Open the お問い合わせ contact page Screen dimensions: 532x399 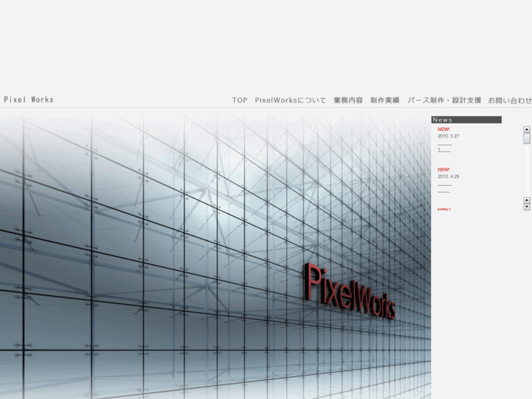(510, 100)
